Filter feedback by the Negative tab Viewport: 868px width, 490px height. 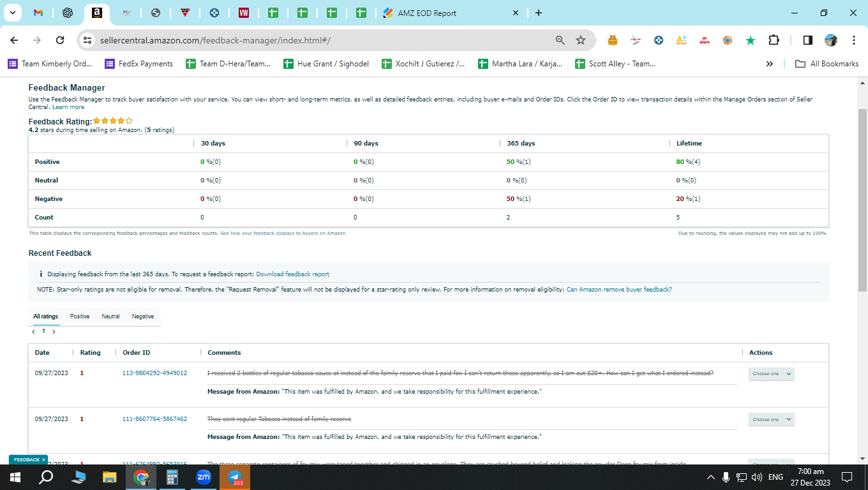143,316
